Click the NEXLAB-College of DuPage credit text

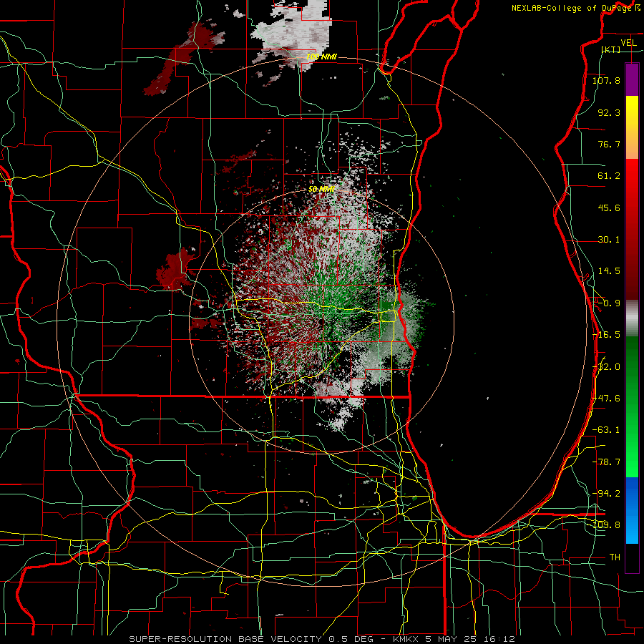click(x=575, y=8)
